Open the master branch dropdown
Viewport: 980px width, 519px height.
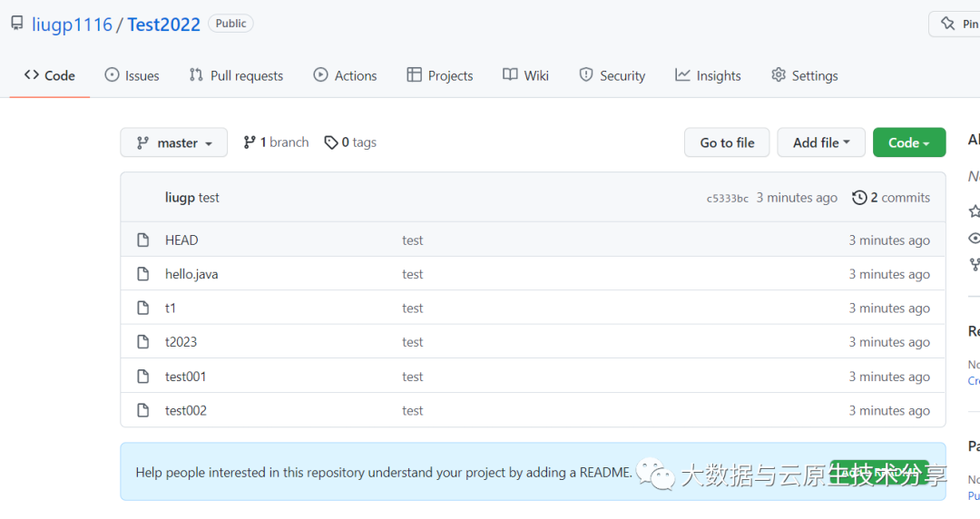(x=173, y=142)
